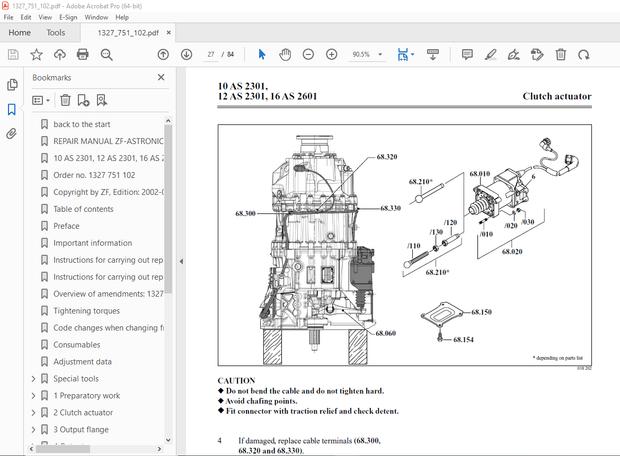Click the fit page view icon
Viewport: 620px width, 456px height.
coord(403,55)
